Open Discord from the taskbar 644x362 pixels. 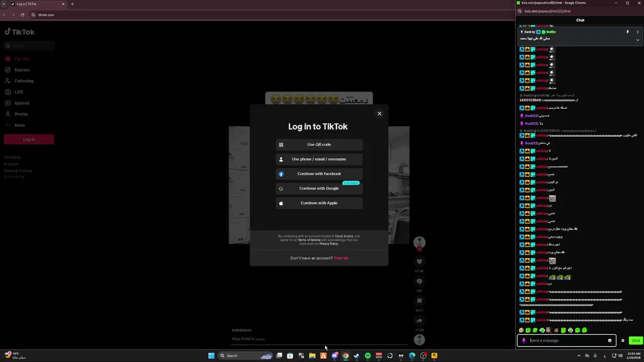[335, 355]
